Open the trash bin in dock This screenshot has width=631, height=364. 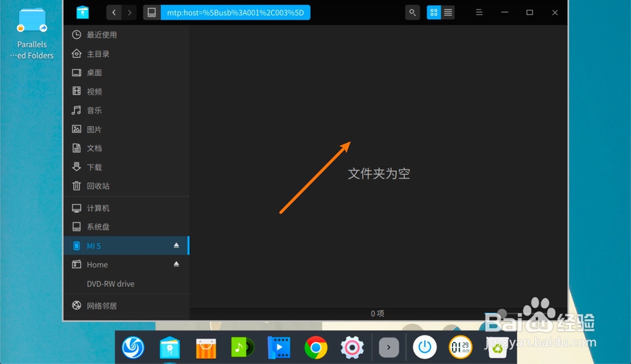tap(497, 348)
